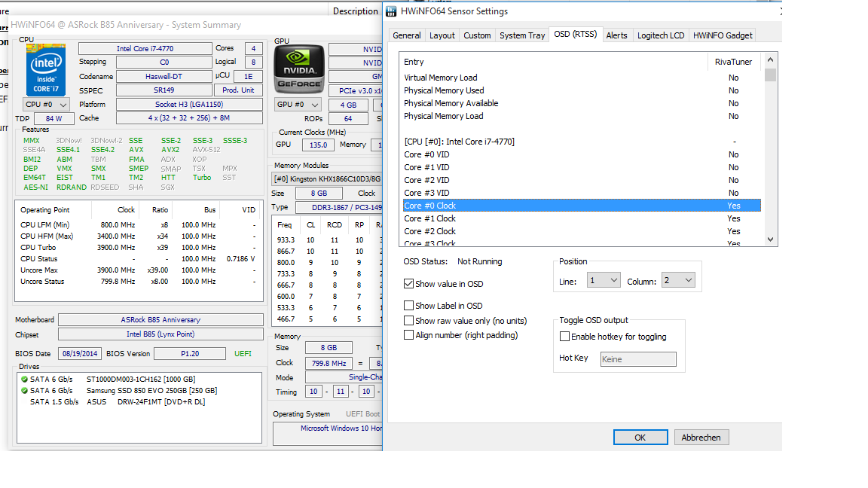The height and width of the screenshot is (488, 868).
Task: Select the Core #2 Clock entry
Action: click(x=582, y=231)
